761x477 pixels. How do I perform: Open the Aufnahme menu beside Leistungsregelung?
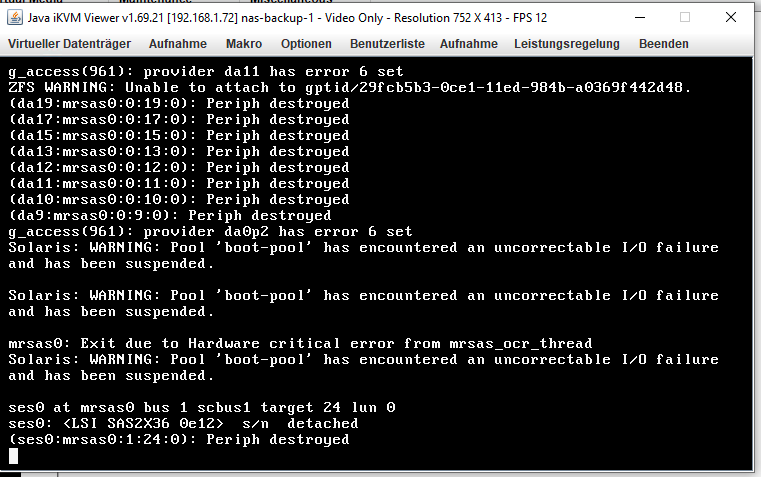pos(468,44)
